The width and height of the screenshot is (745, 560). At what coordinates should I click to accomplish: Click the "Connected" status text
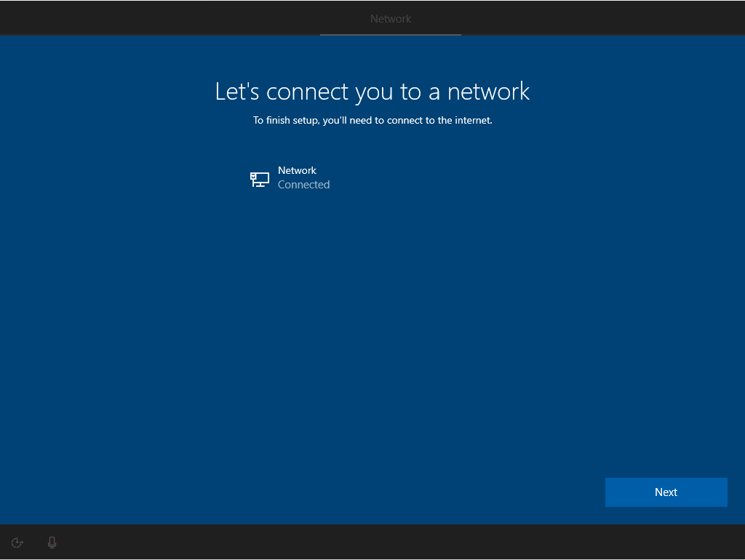(303, 185)
